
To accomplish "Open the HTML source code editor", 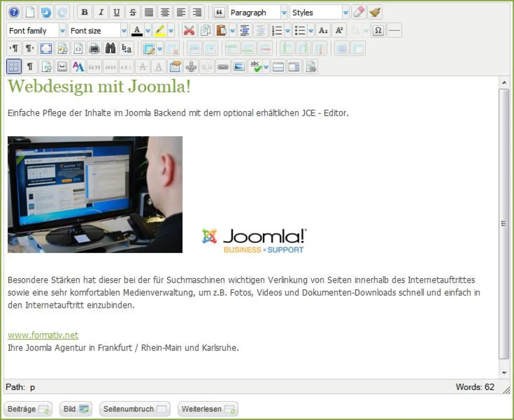I will click(78, 48).
